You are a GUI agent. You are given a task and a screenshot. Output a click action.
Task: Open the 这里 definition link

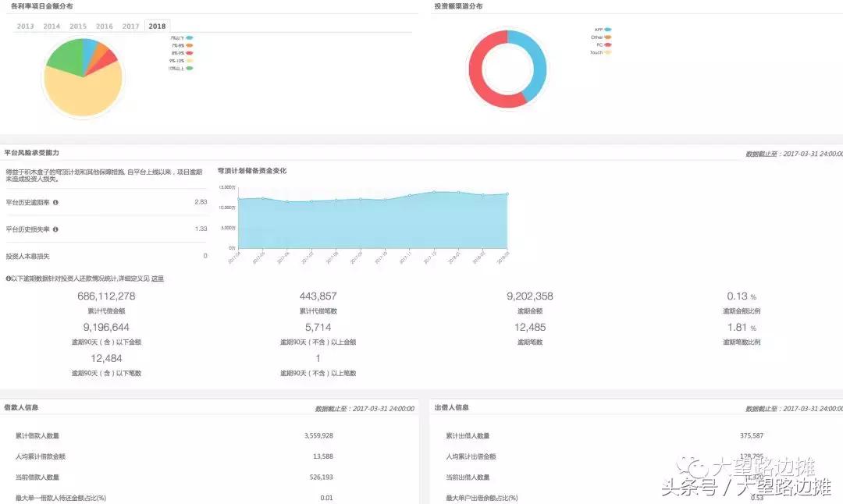(157, 279)
